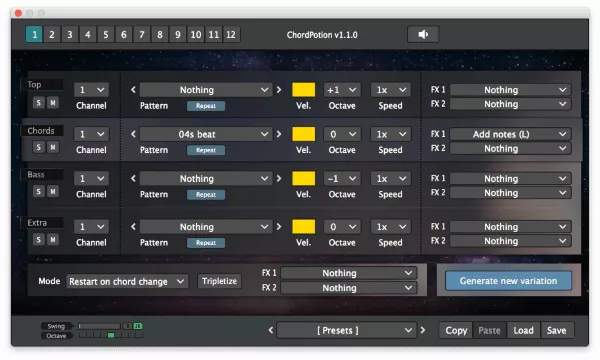Toggle Repeat on the Top pattern
This screenshot has height=360, width=600.
(x=206, y=106)
